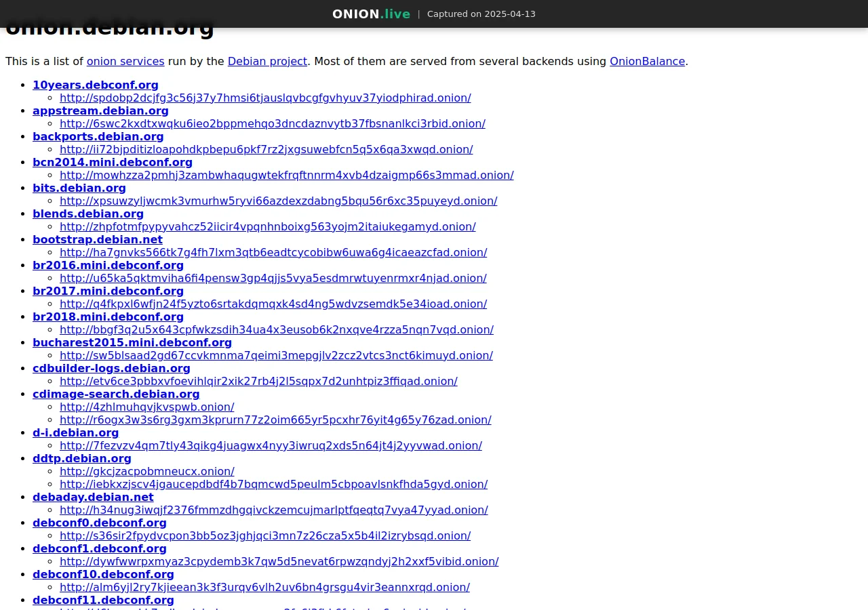Open the ONION.live header link
Screen dimensions: 868x610
pyautogui.click(x=371, y=14)
